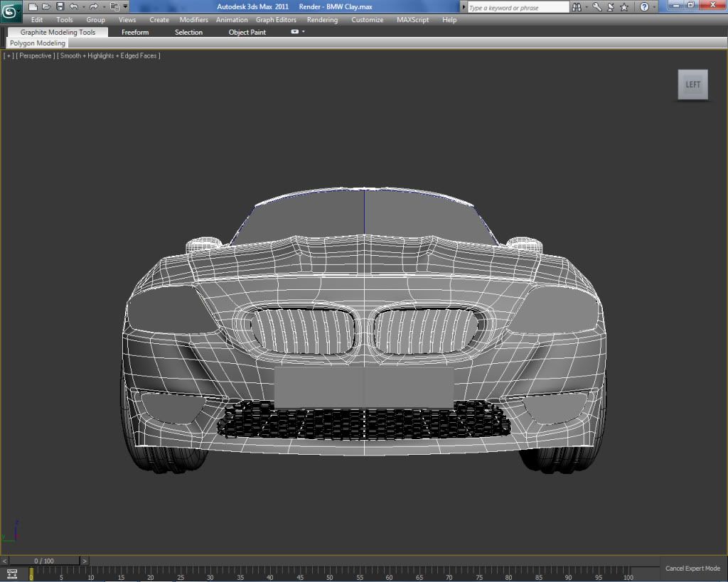Expand the InfoCenter search collapse arrow
Image resolution: width=728 pixels, height=582 pixels.
tap(463, 7)
